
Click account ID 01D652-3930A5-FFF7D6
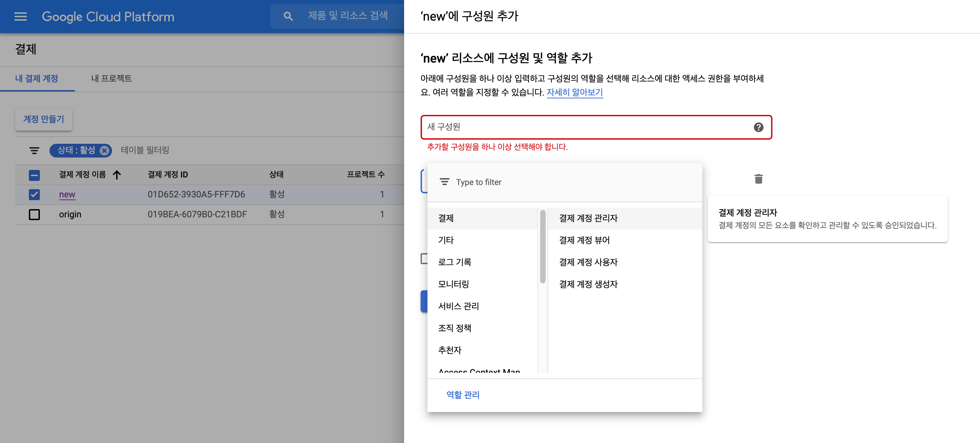pos(196,194)
